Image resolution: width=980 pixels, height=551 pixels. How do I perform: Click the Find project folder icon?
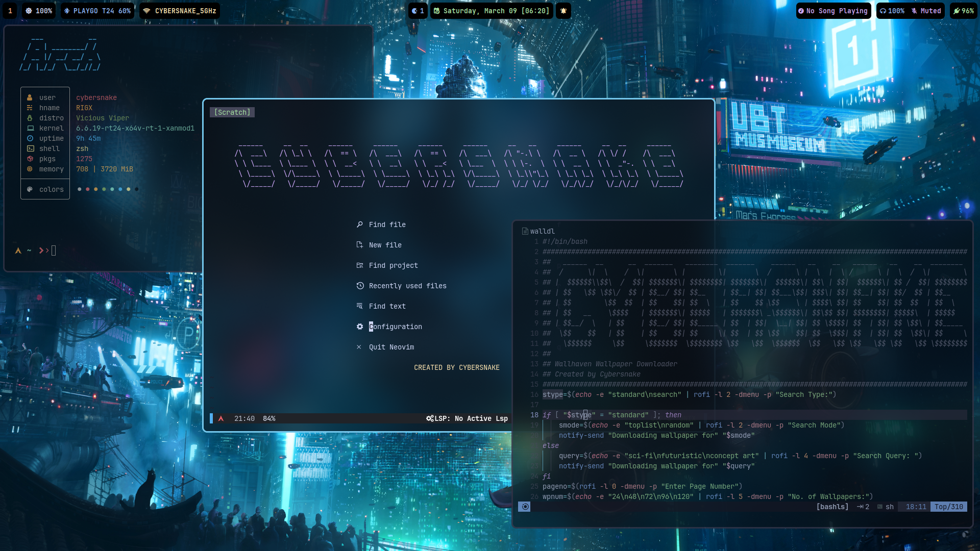tap(359, 265)
